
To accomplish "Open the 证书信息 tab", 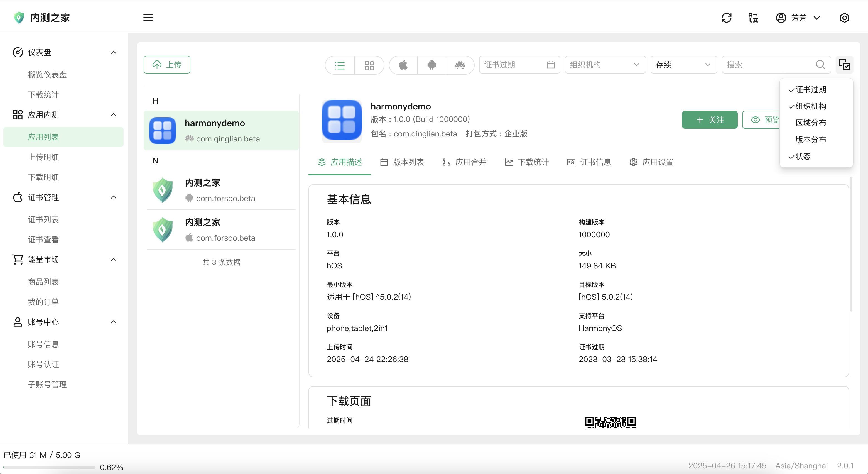I will [589, 162].
